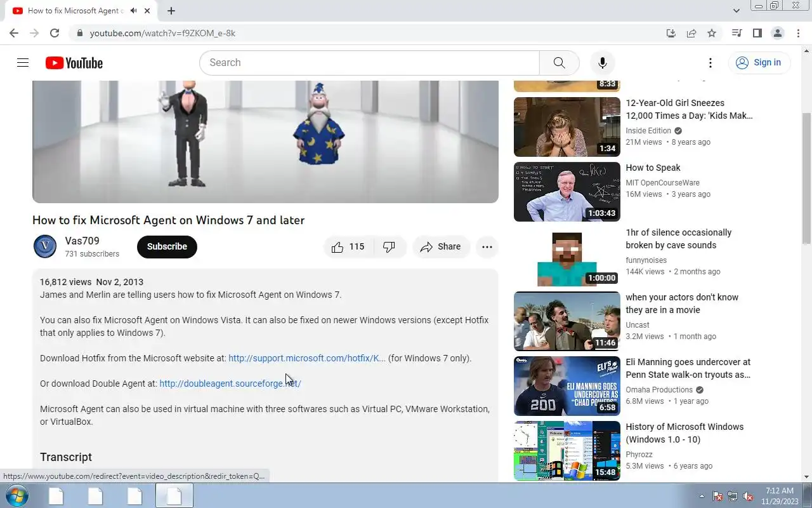Open the network tray icon
The height and width of the screenshot is (508, 812).
733,496
